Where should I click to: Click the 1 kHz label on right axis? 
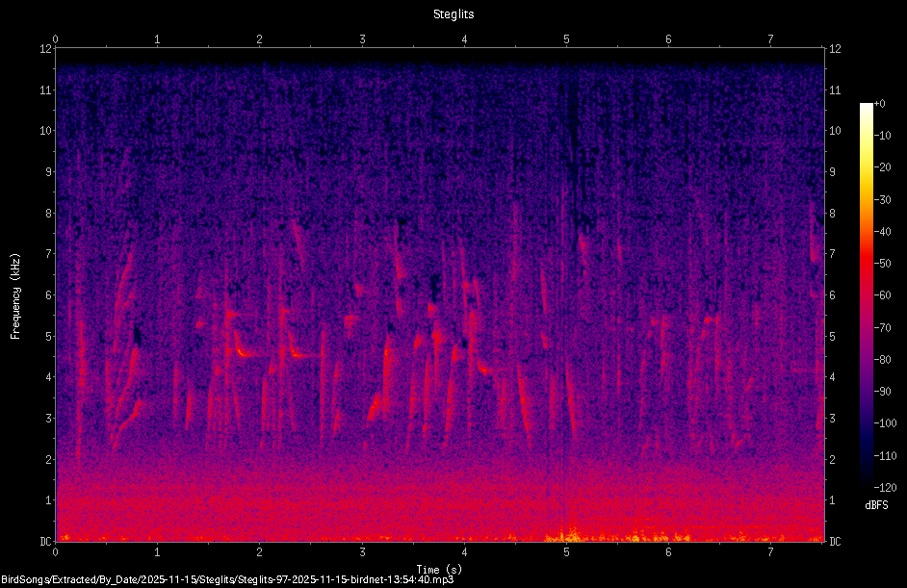833,500
